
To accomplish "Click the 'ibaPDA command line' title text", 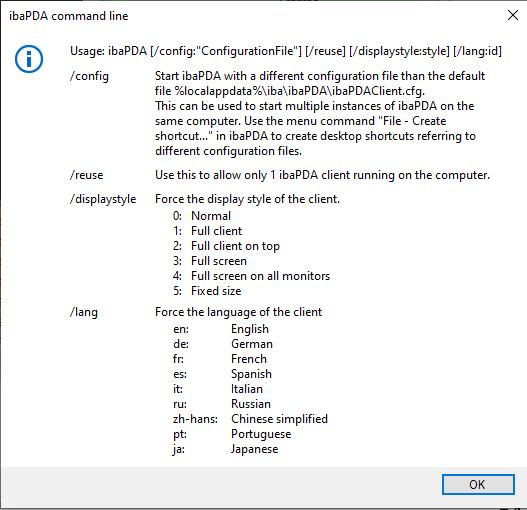I will (69, 16).
